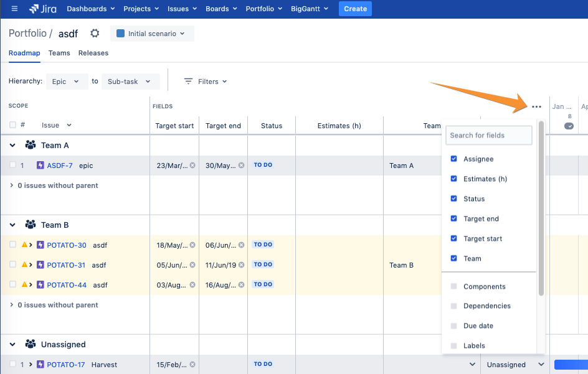This screenshot has height=374, width=588.
Task: Click the Jira logo
Action: (x=42, y=9)
